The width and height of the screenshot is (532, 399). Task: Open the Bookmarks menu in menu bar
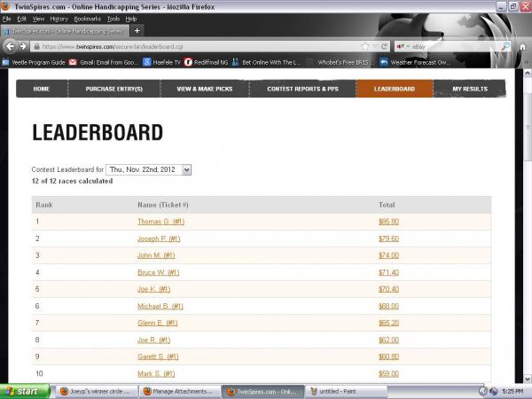(87, 18)
